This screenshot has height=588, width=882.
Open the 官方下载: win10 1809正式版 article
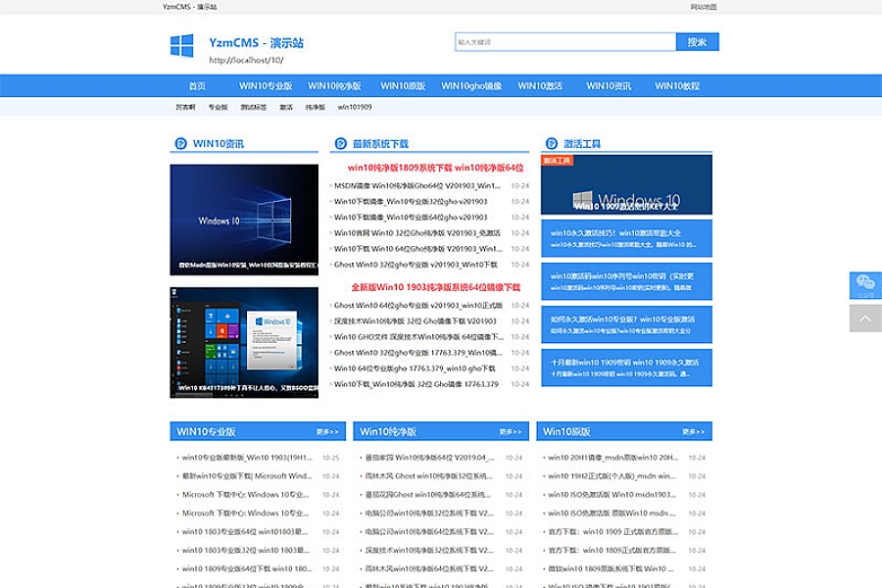[612, 551]
